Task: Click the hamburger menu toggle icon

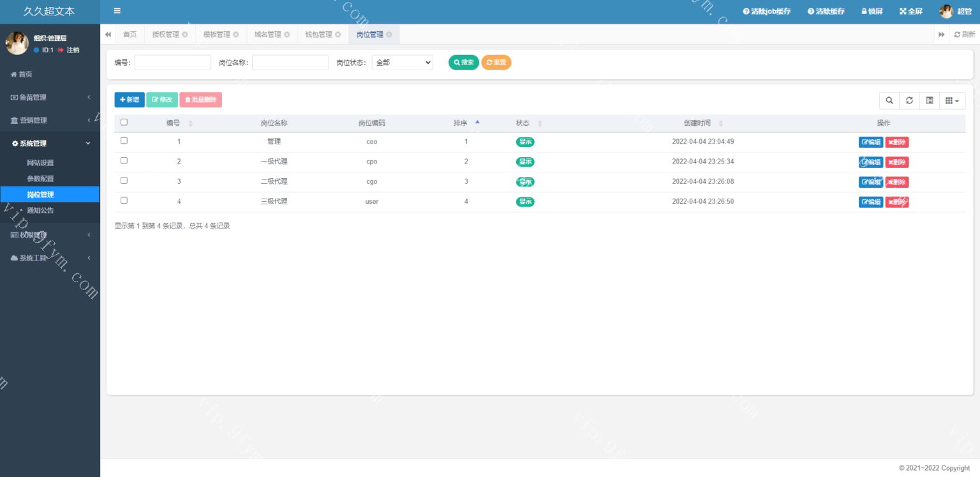Action: click(x=117, y=11)
